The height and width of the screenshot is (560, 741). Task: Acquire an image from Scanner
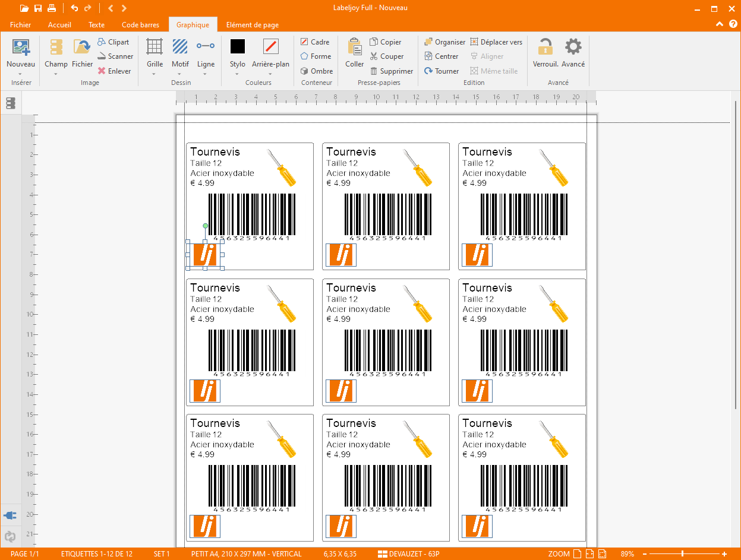click(115, 56)
